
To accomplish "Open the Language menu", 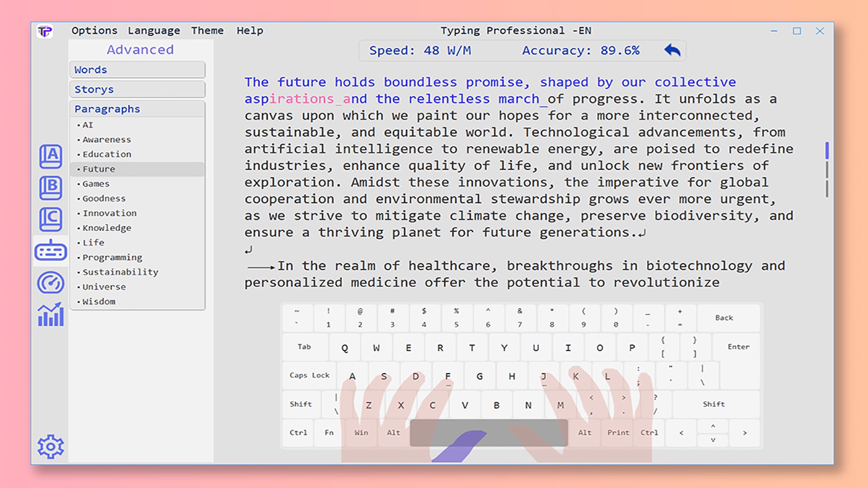I will point(154,31).
